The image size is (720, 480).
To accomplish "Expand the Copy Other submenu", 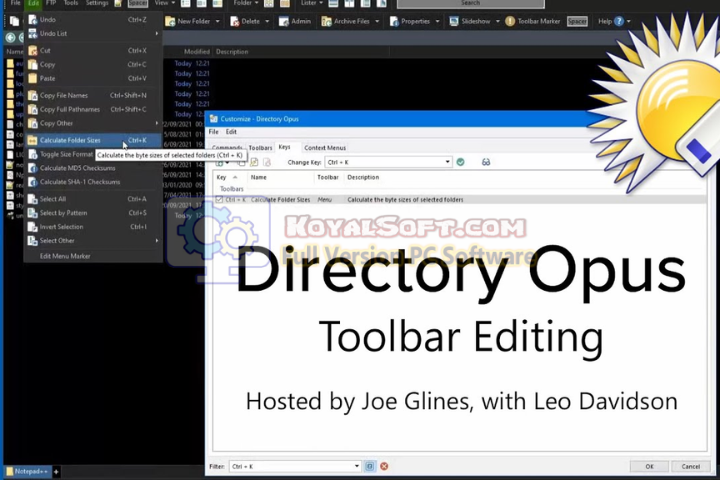I will (x=94, y=123).
